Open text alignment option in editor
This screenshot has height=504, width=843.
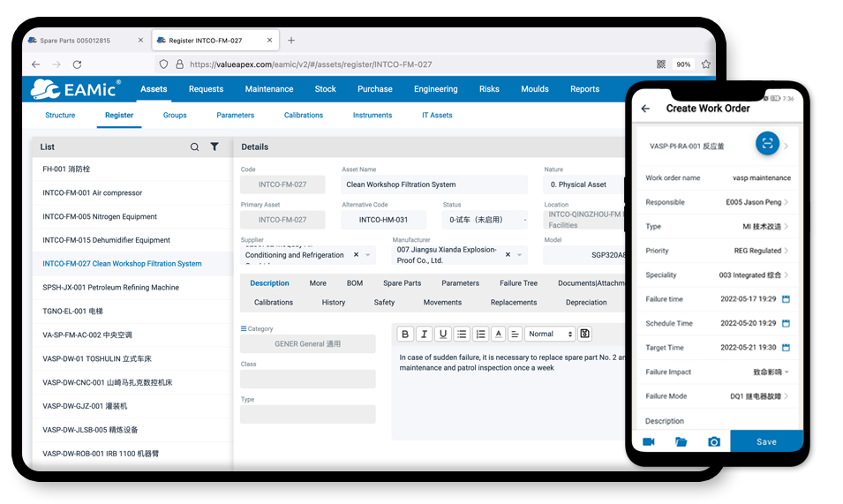515,335
